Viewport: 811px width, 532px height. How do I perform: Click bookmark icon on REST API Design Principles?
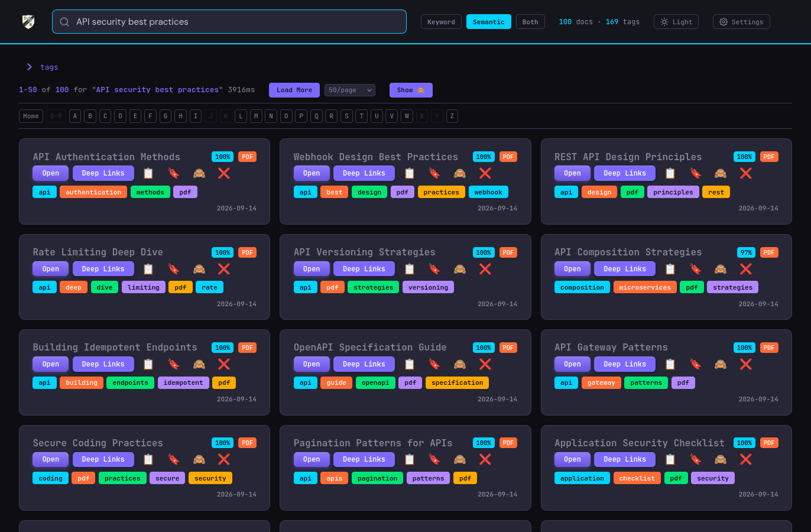(696, 173)
